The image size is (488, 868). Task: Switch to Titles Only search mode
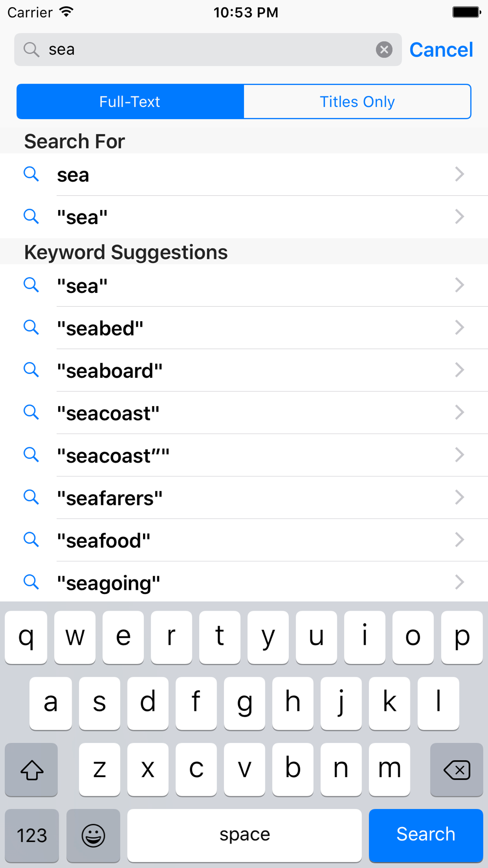click(x=357, y=102)
